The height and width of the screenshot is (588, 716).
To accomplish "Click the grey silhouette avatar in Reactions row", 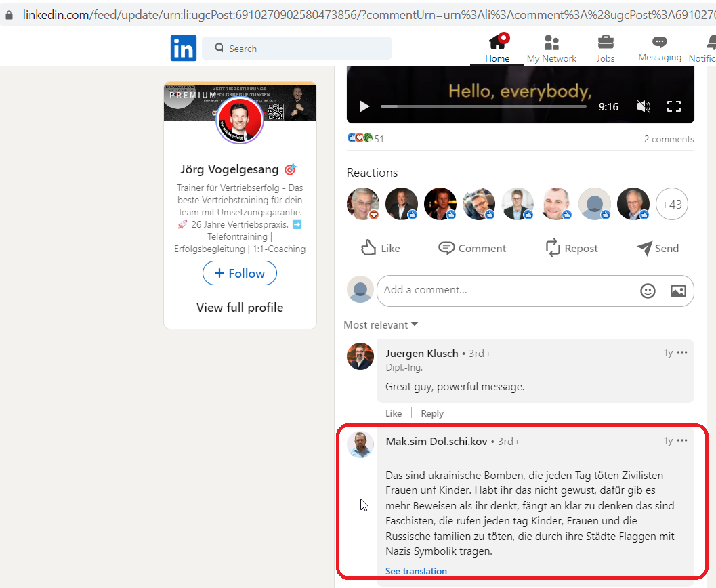I will pos(595,204).
